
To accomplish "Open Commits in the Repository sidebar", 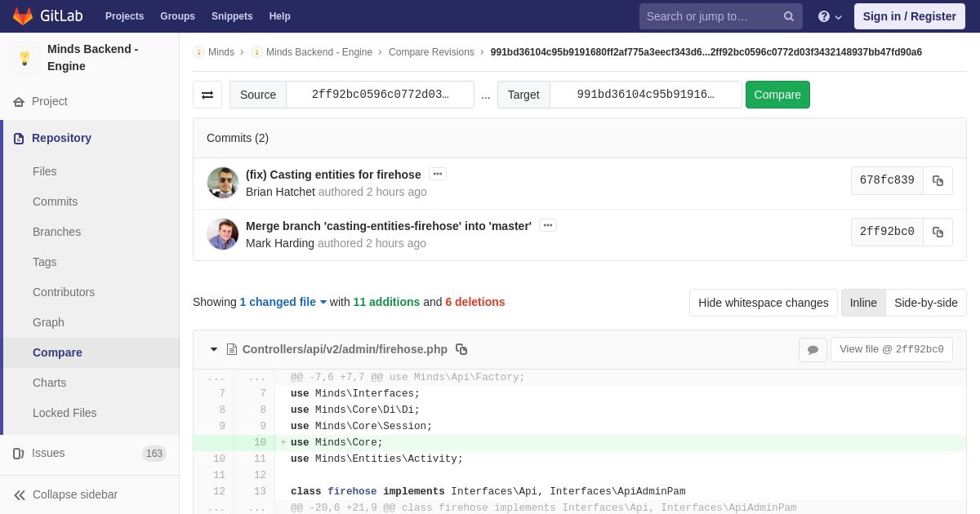I will (x=55, y=202).
